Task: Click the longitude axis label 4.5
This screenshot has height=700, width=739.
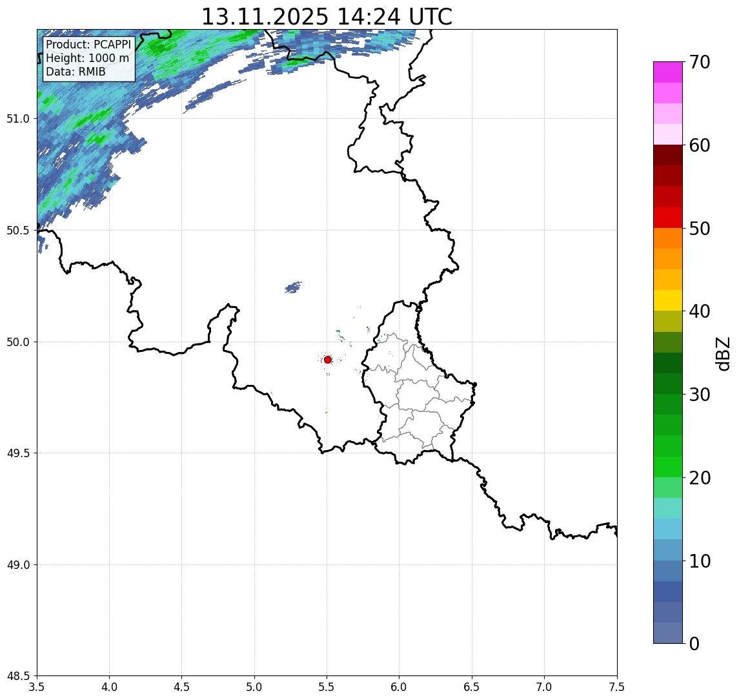Action: tap(182, 687)
